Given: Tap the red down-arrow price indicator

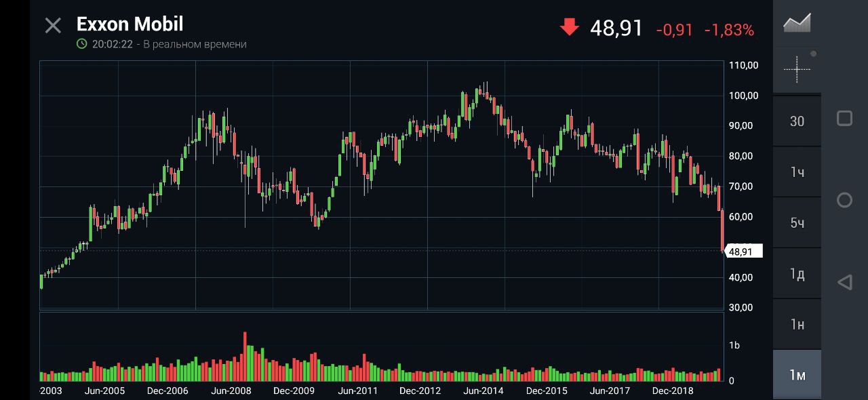Looking at the screenshot, I should (569, 28).
